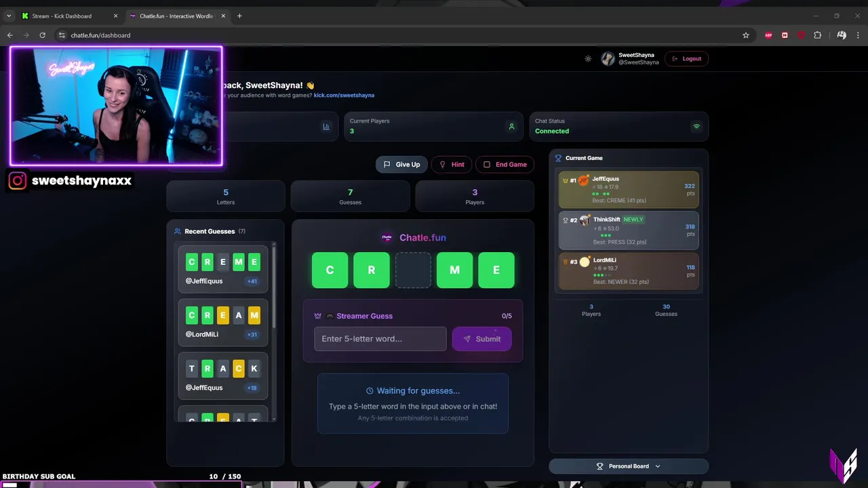Click the Current Players person icon
Screen dimensions: 868x488
point(511,126)
